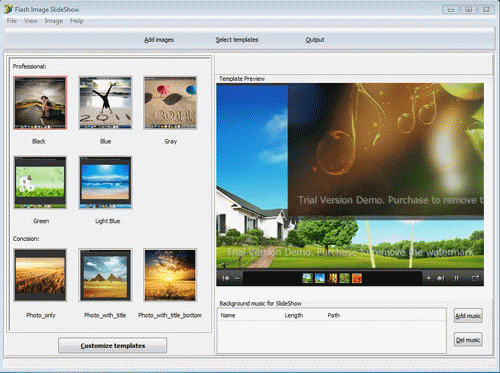Click the Flash Image SlideShow app icon in title bar

tap(8, 9)
